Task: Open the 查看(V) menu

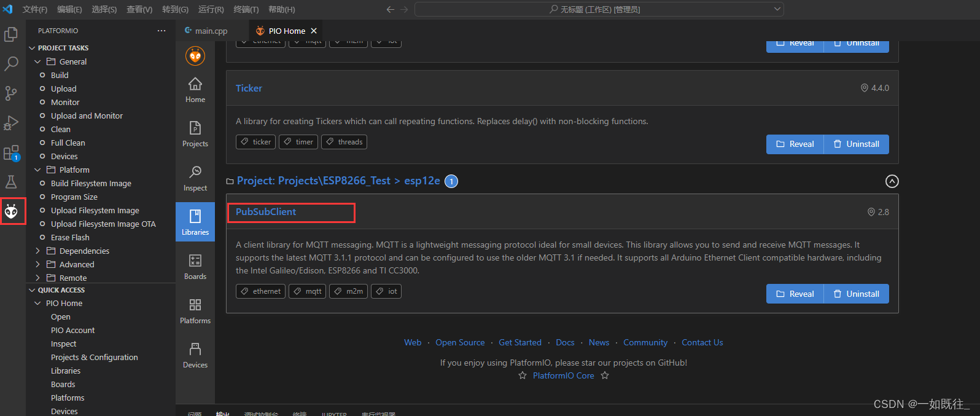Action: [x=139, y=9]
